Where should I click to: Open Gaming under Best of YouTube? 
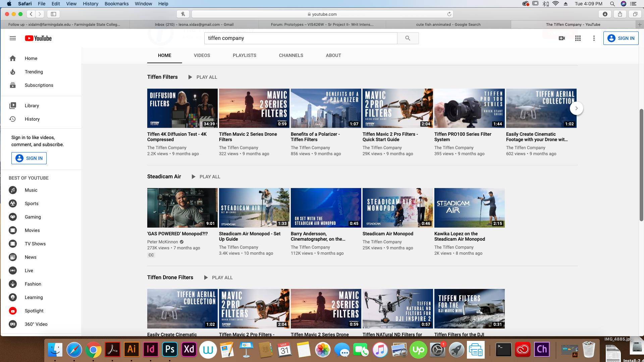pyautogui.click(x=41, y=217)
